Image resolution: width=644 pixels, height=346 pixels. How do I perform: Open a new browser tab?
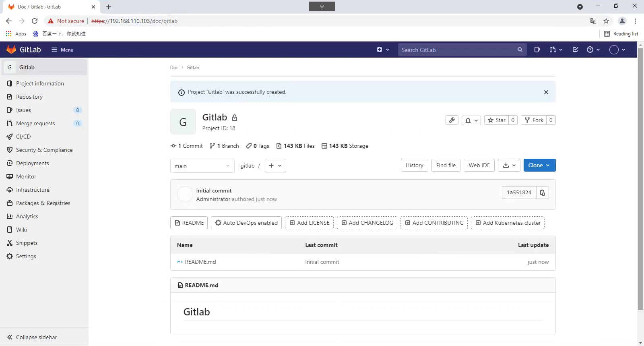(109, 7)
